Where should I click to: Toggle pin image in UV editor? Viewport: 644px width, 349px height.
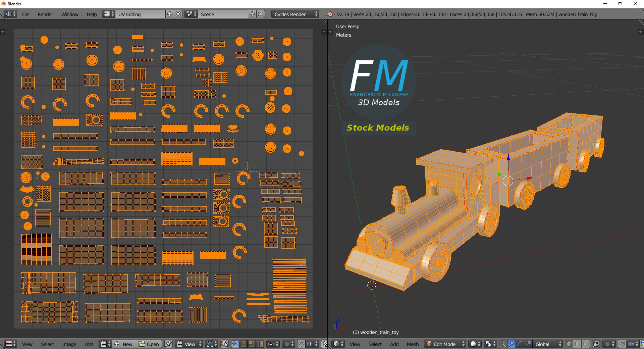[168, 344]
